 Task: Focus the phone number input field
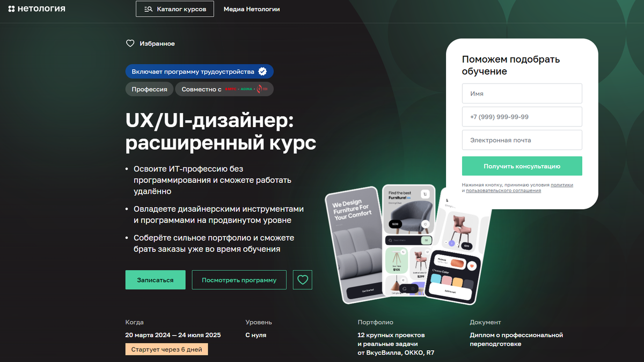(x=522, y=117)
